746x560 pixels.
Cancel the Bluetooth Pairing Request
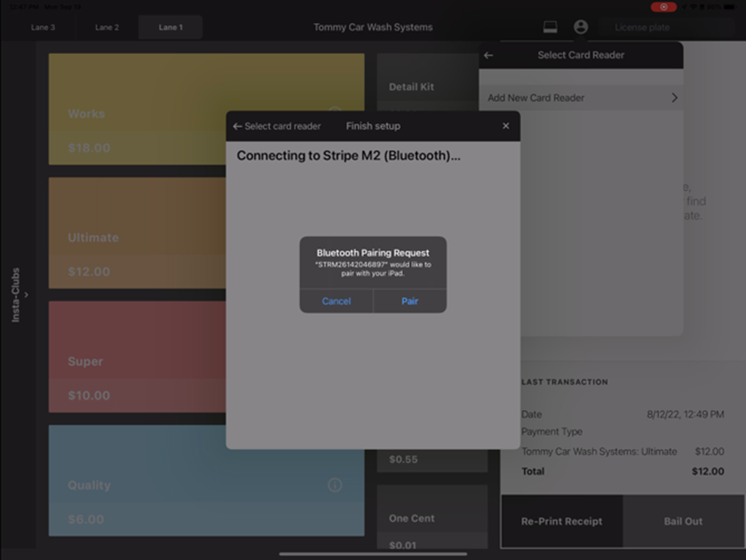(x=336, y=301)
